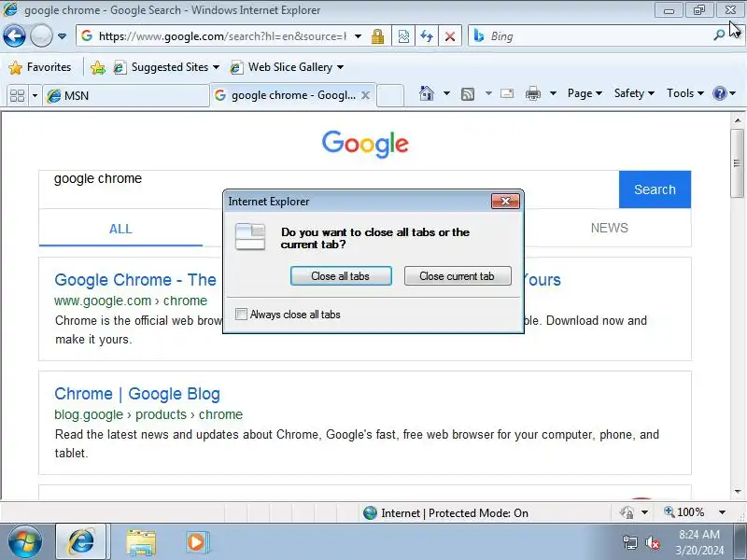Click the RSS Feeds icon
The height and width of the screenshot is (560, 747).
468,94
